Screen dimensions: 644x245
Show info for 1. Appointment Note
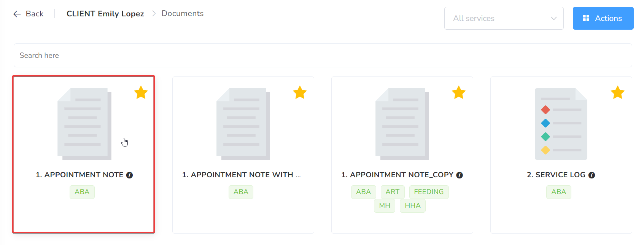click(x=130, y=175)
